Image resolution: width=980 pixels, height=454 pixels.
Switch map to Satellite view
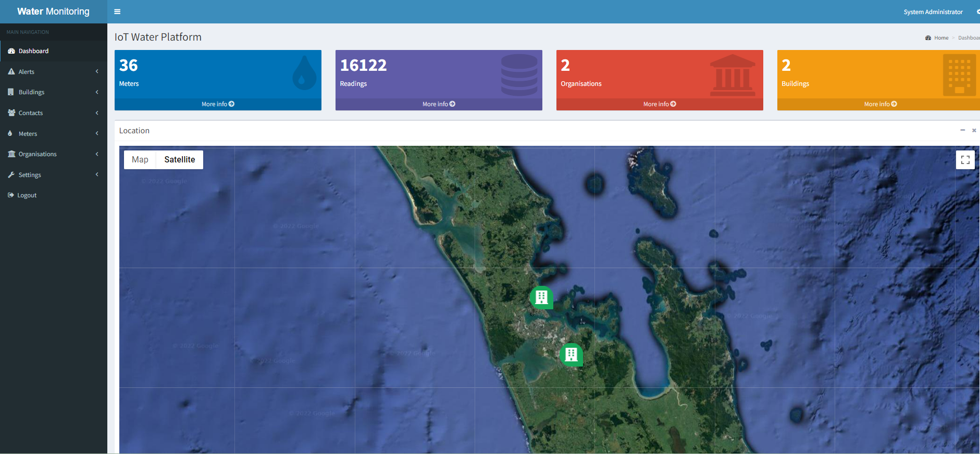[x=179, y=160]
